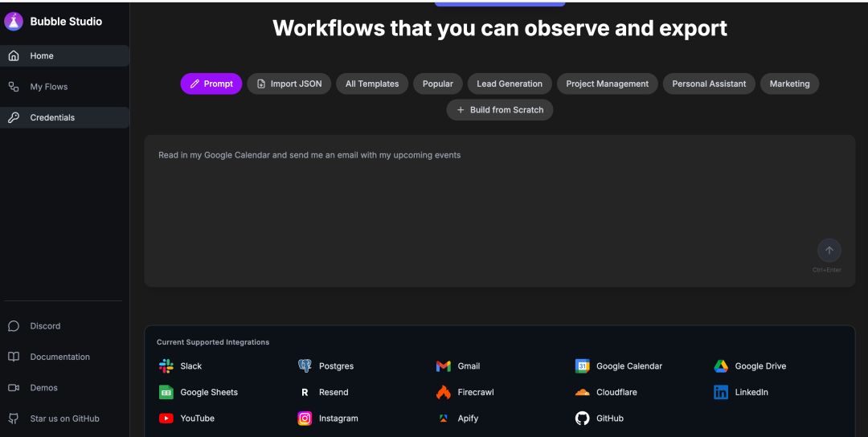Click the Firecrawl flame icon
868x437 pixels.
click(444, 392)
